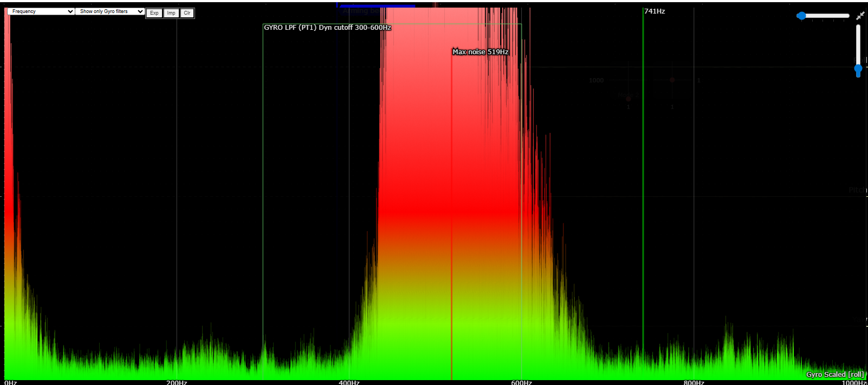The image size is (868, 385).
Task: Click the GYRO LPF (PT1) Dyn cutoff label
Action: (x=327, y=28)
